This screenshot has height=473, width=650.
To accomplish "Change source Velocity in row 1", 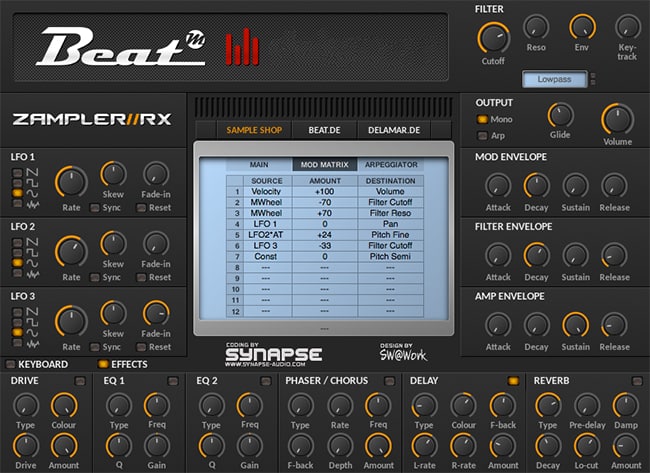I will pos(267,192).
